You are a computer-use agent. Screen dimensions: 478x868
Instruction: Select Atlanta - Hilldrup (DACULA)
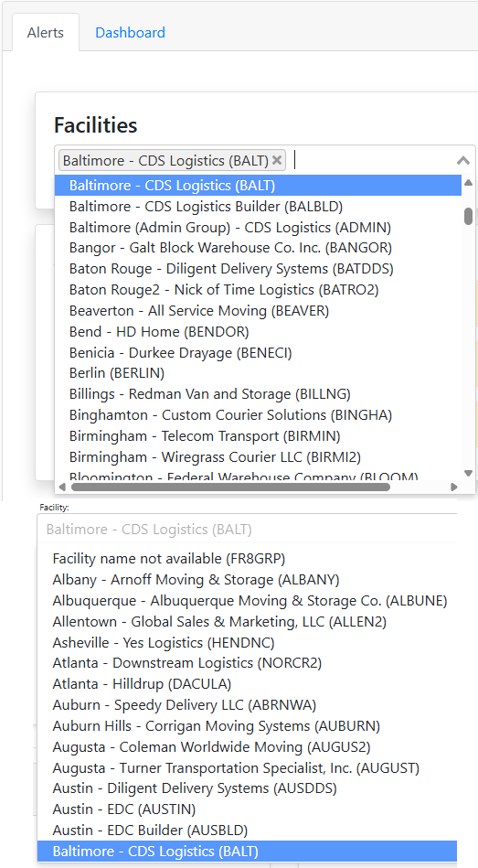[x=247, y=683]
